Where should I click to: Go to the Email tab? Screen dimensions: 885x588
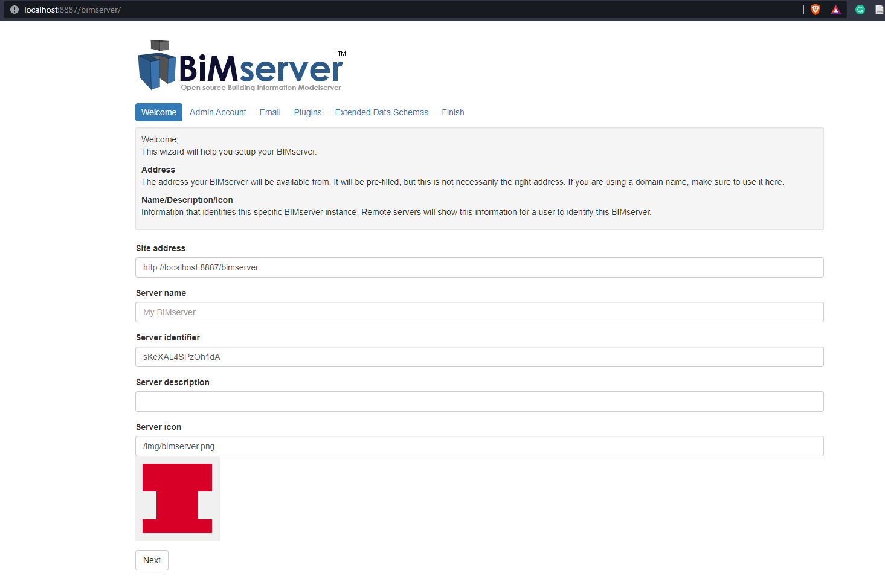270,112
